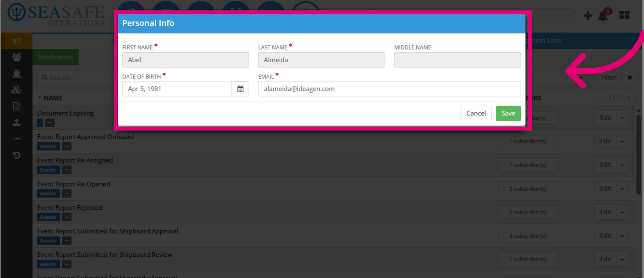
Task: Edit Event Report Approved Onboard notification
Action: 605,141
